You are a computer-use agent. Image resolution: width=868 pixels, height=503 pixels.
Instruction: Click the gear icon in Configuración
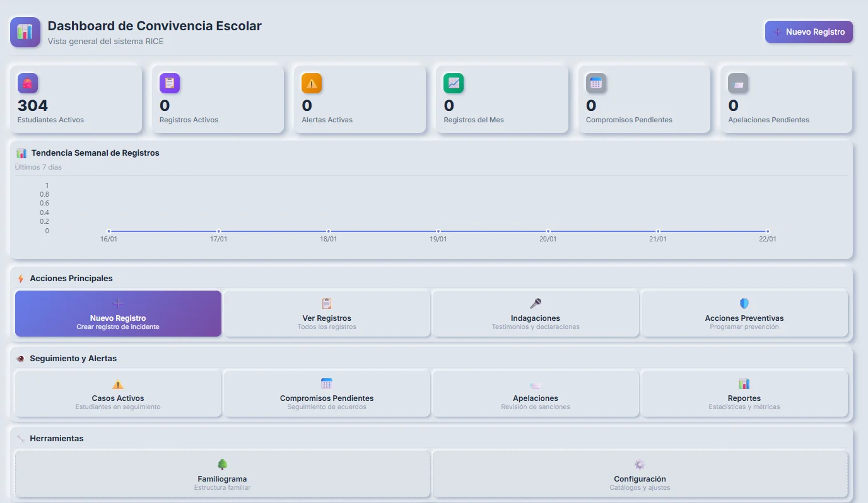point(640,464)
